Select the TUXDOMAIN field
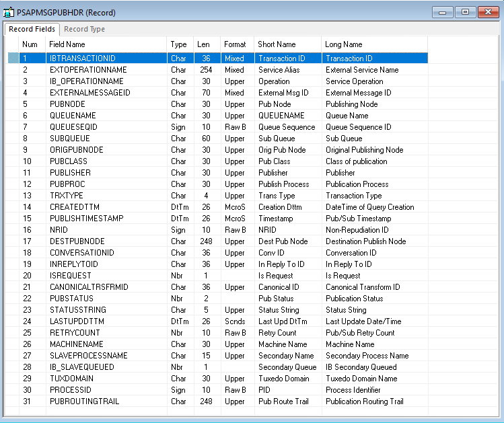Viewport: 504px width, 423px height. 71,379
